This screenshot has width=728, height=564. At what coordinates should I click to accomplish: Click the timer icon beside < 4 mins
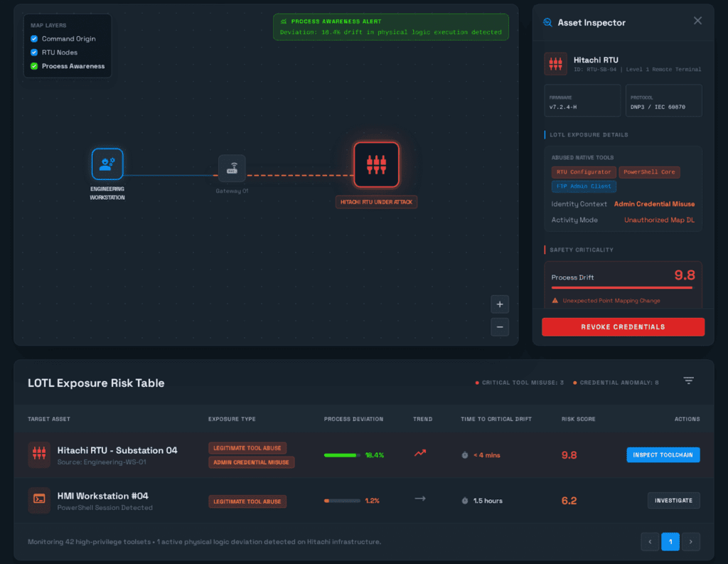point(465,455)
